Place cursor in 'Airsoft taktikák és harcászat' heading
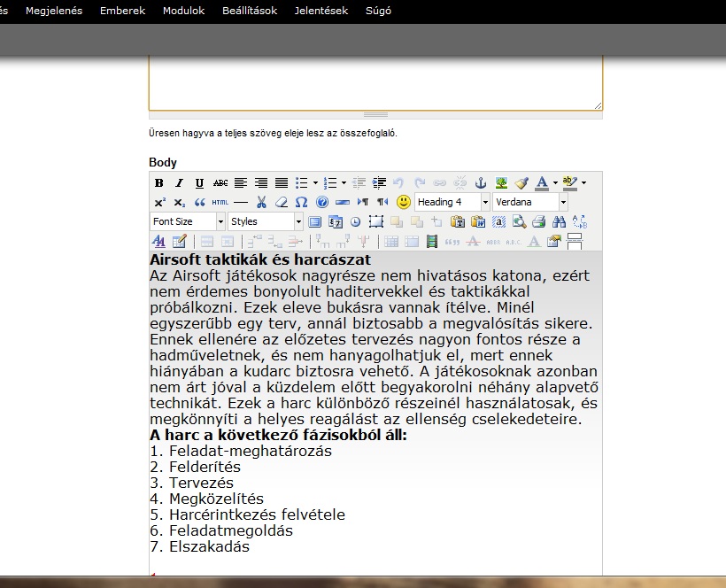 [x=260, y=259]
